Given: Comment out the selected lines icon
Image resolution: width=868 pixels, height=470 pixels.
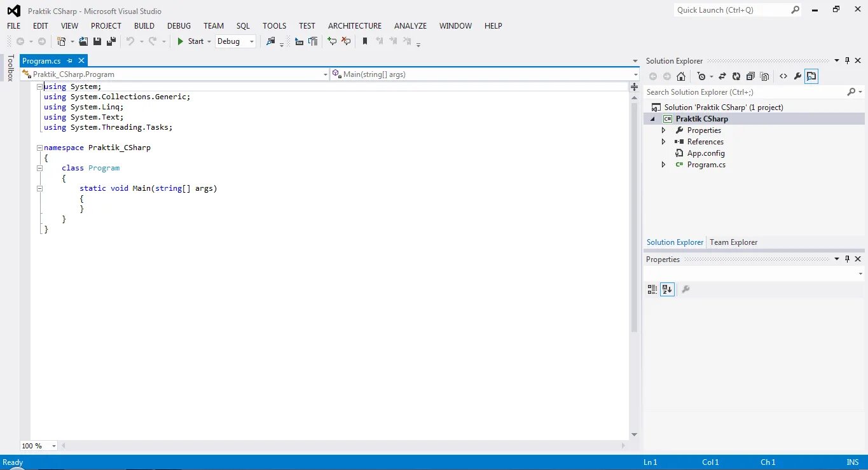Looking at the screenshot, I should (332, 41).
